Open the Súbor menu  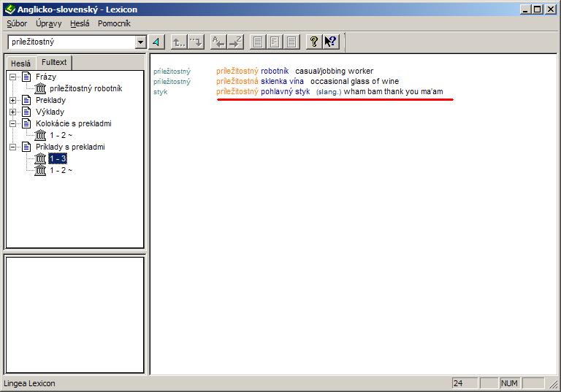pos(17,23)
